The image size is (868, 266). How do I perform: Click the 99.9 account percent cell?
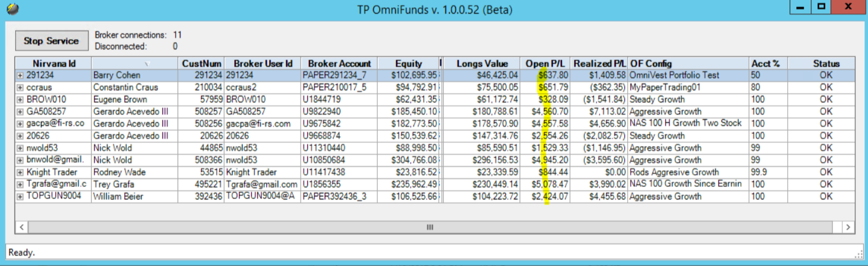768,172
